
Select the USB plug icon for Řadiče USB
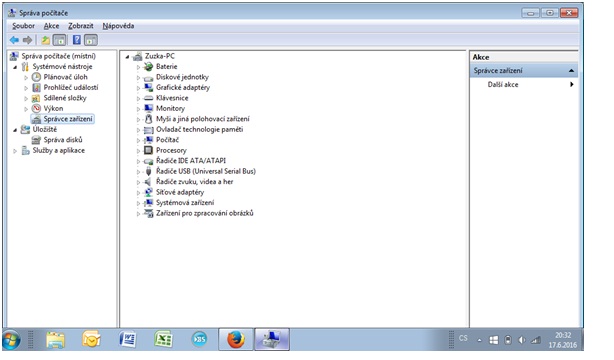tap(148, 171)
